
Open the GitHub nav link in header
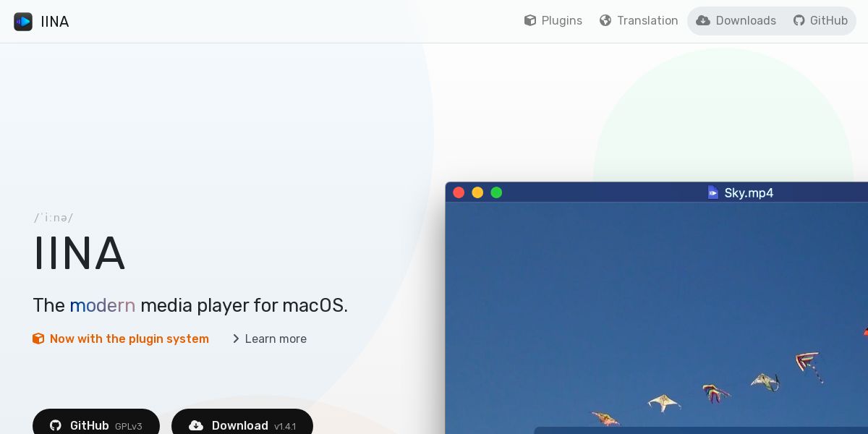click(820, 20)
